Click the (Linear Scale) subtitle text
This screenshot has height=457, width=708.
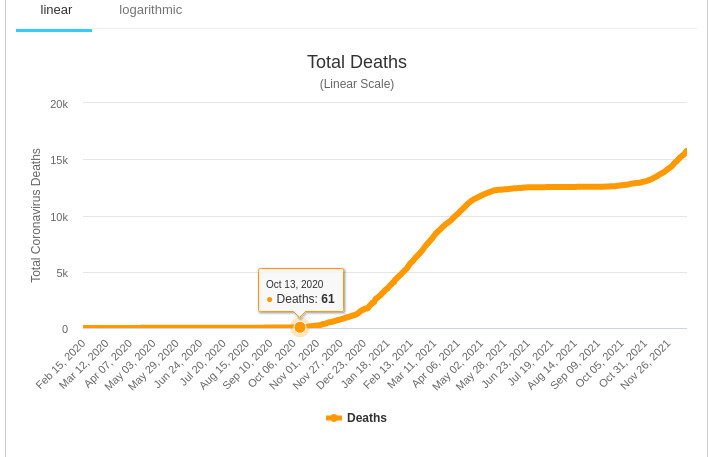coord(356,84)
